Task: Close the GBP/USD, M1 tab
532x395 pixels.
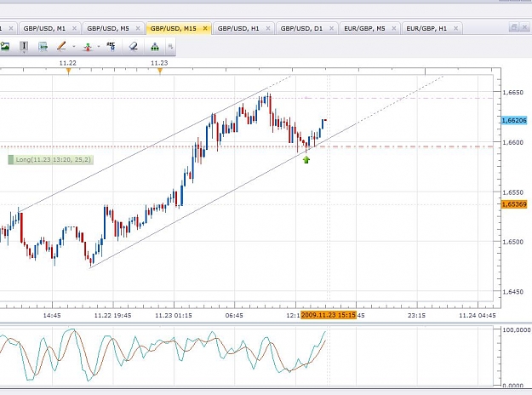Action: click(75, 28)
